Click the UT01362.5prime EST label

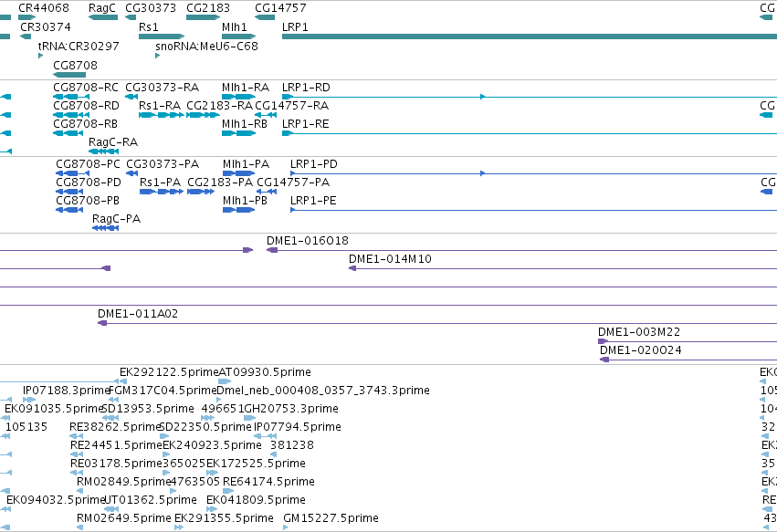click(151, 500)
